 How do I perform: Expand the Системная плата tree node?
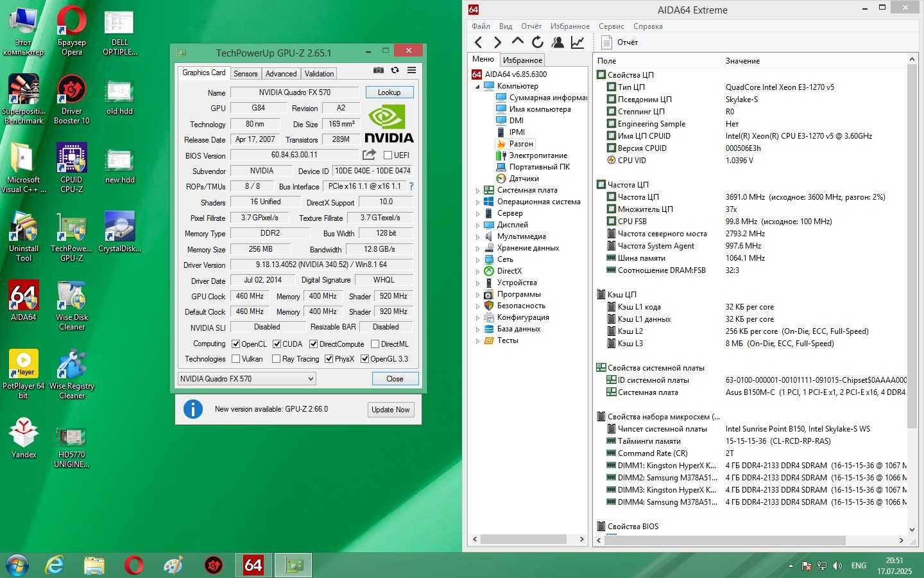click(x=477, y=190)
